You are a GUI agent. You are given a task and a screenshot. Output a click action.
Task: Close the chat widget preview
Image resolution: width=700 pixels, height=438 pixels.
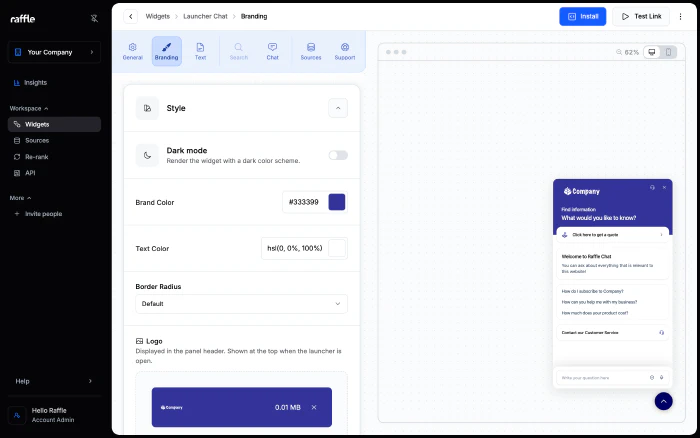point(664,188)
